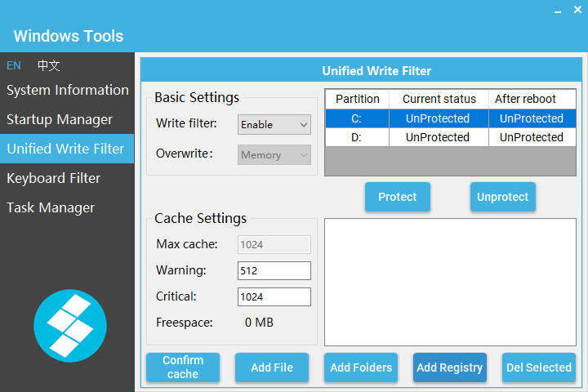Image resolution: width=588 pixels, height=392 pixels.
Task: Click Current status column header
Action: pos(439,99)
